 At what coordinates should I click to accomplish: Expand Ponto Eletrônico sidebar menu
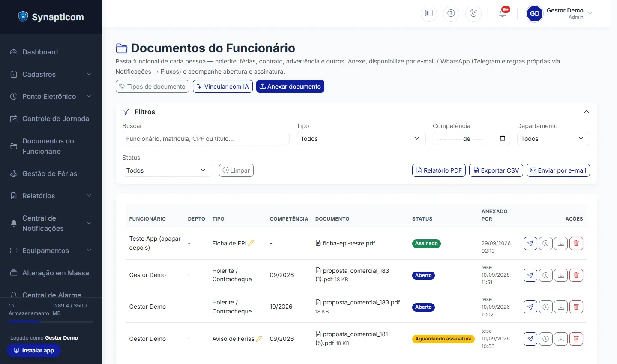(51, 96)
